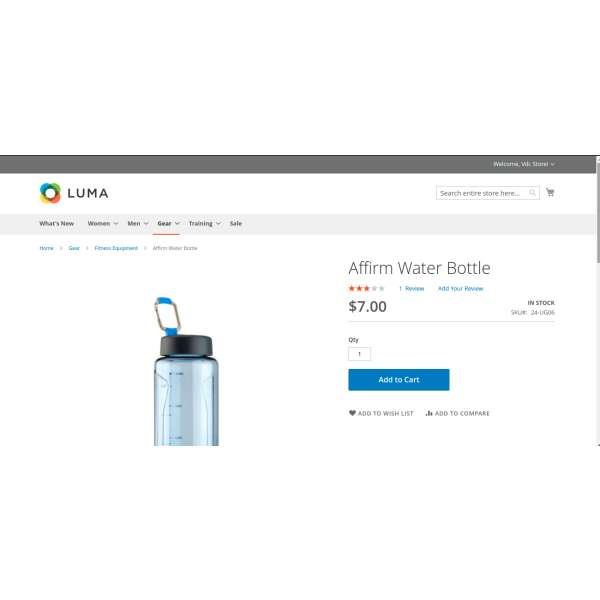The width and height of the screenshot is (600, 600).
Task: Click the Luma logo
Action: (x=74, y=193)
